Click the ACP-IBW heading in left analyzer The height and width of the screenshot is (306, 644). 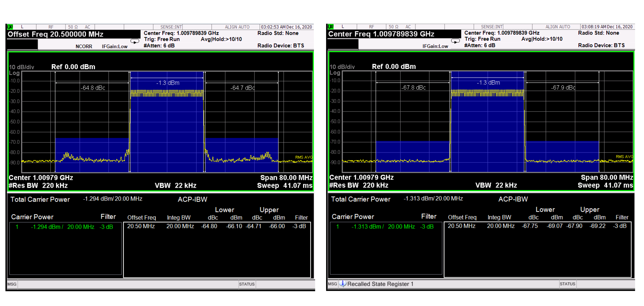tap(192, 200)
